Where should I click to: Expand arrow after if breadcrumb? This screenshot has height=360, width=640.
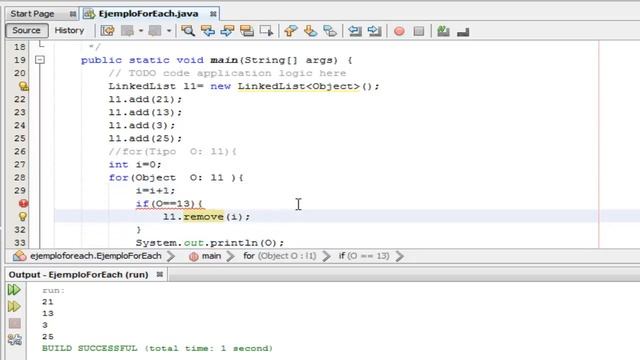400,256
